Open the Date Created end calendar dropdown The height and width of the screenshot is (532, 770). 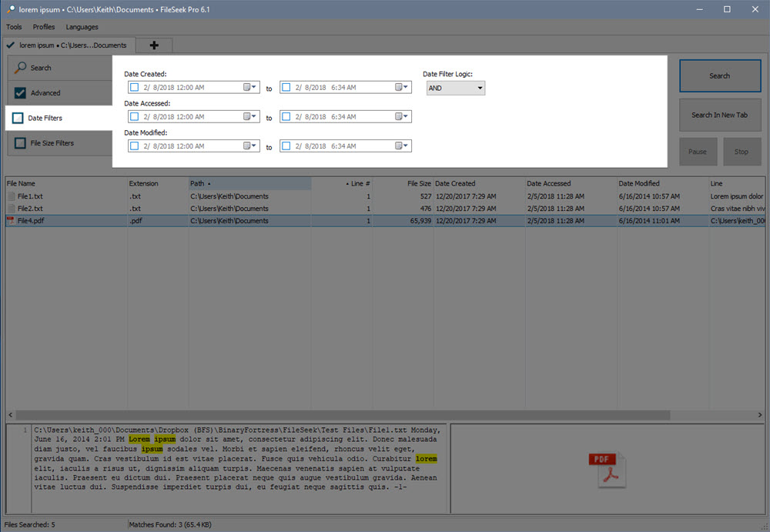pos(402,87)
